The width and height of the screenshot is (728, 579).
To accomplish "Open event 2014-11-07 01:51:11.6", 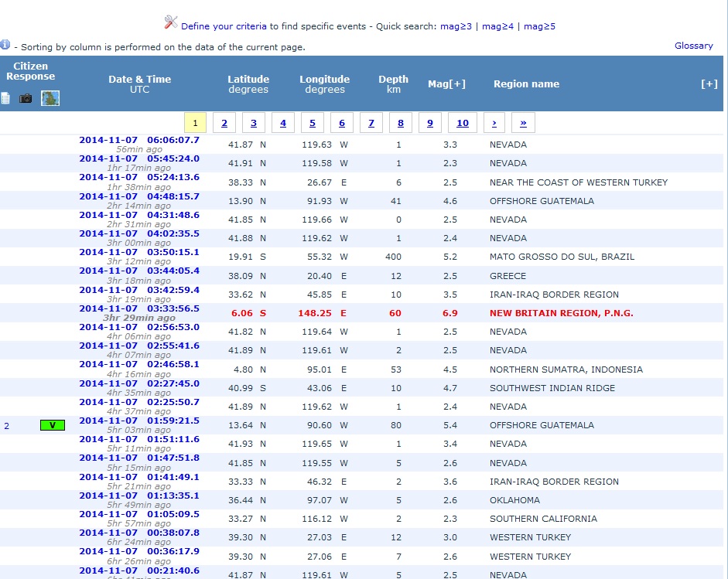I will pyautogui.click(x=139, y=439).
